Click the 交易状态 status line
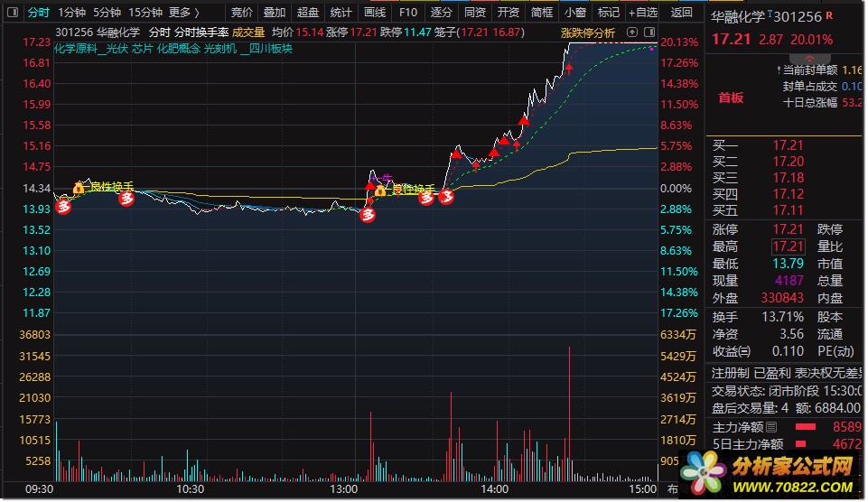The height and width of the screenshot is (502, 868). click(786, 391)
